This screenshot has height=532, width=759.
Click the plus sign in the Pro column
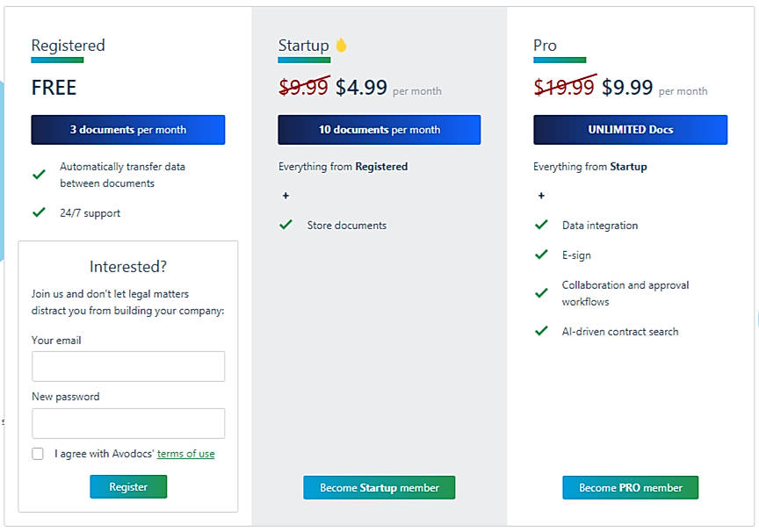(x=541, y=195)
